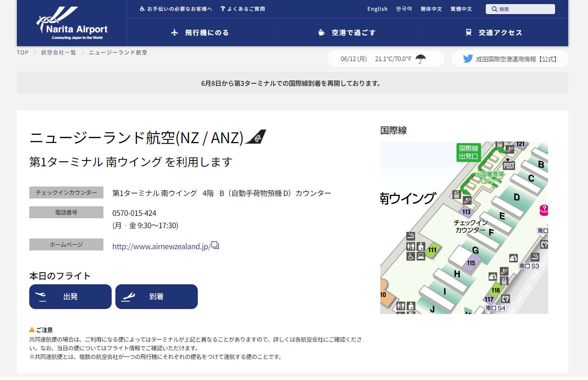
Task: Click the wheelchair accessible icon on the map
Action: point(411,256)
